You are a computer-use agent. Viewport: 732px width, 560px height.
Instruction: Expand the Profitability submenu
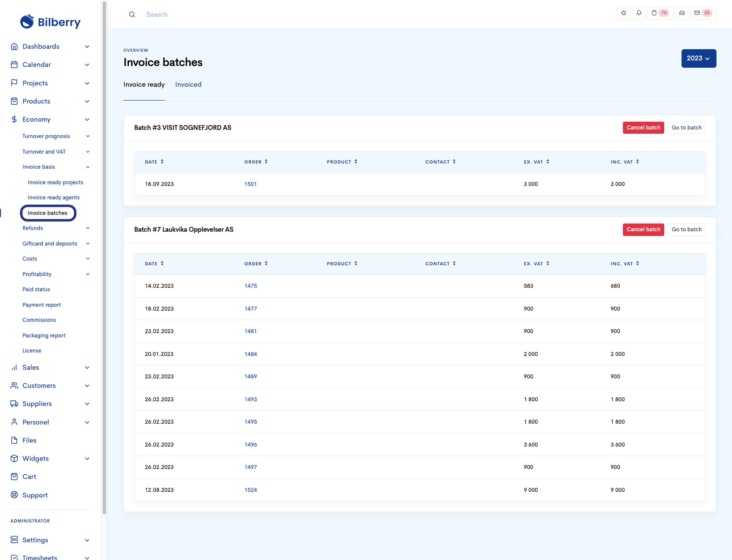(88, 274)
